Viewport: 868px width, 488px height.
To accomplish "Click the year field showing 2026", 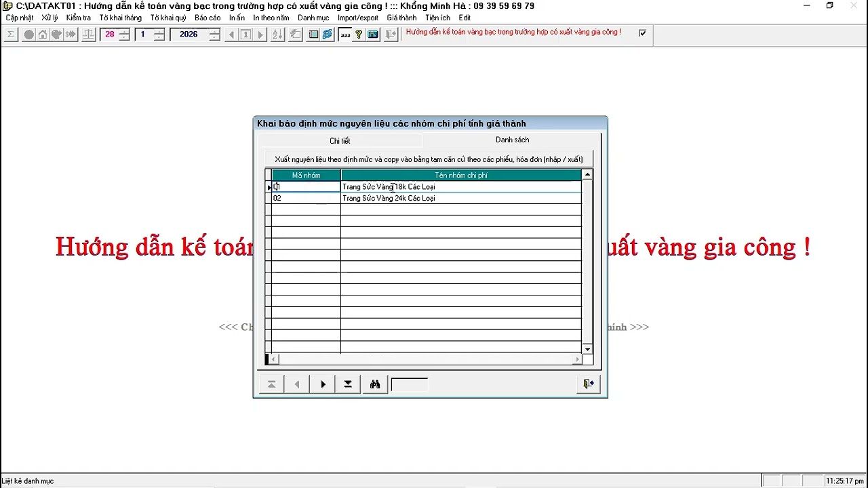I will click(x=189, y=34).
